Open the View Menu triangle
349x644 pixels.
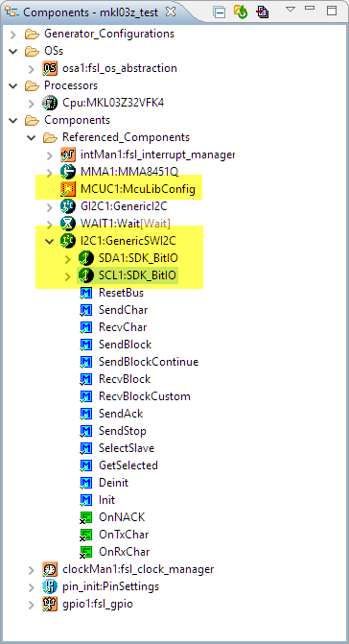pyautogui.click(x=291, y=10)
